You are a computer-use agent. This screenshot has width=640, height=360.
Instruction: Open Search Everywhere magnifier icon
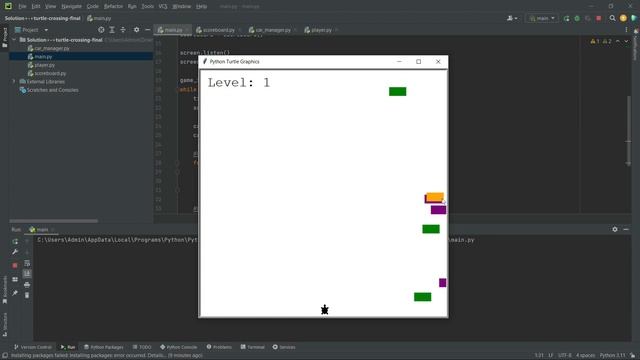pyautogui.click(x=612, y=18)
